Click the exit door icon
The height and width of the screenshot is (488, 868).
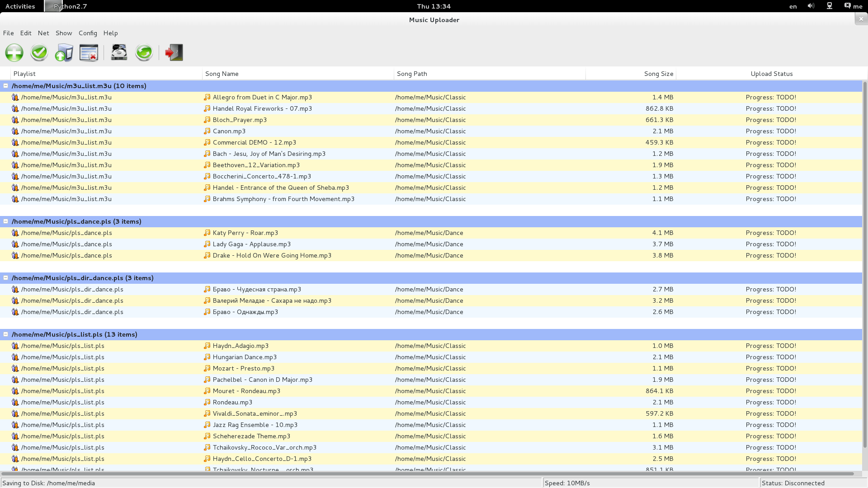click(x=174, y=53)
